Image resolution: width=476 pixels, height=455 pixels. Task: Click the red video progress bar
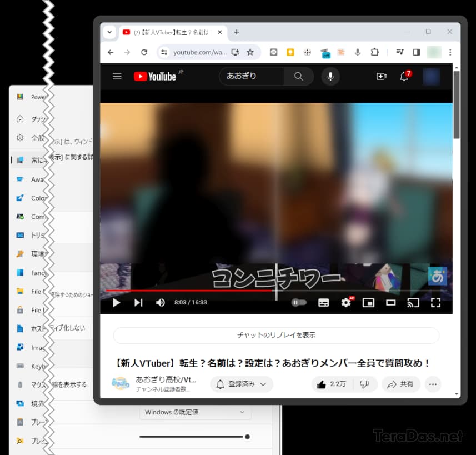coord(189,291)
